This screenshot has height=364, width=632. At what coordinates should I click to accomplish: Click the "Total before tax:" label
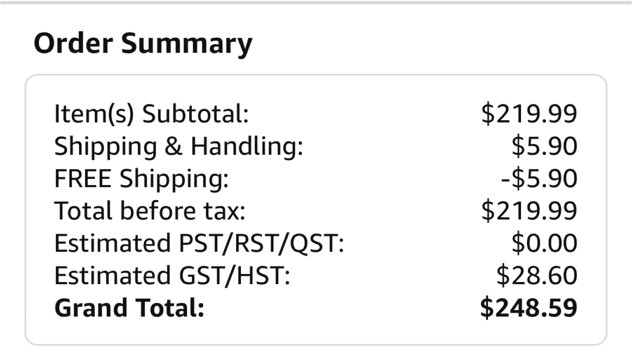click(x=150, y=211)
